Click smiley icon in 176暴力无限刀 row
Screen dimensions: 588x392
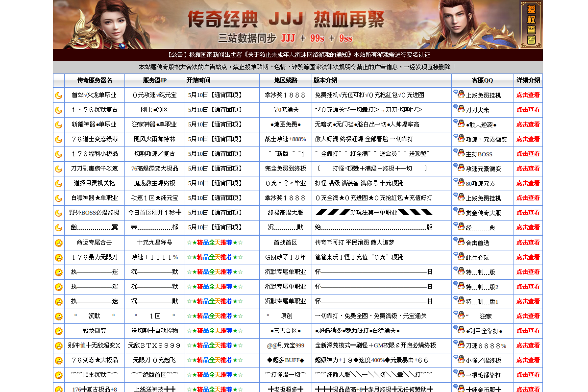click(x=59, y=258)
